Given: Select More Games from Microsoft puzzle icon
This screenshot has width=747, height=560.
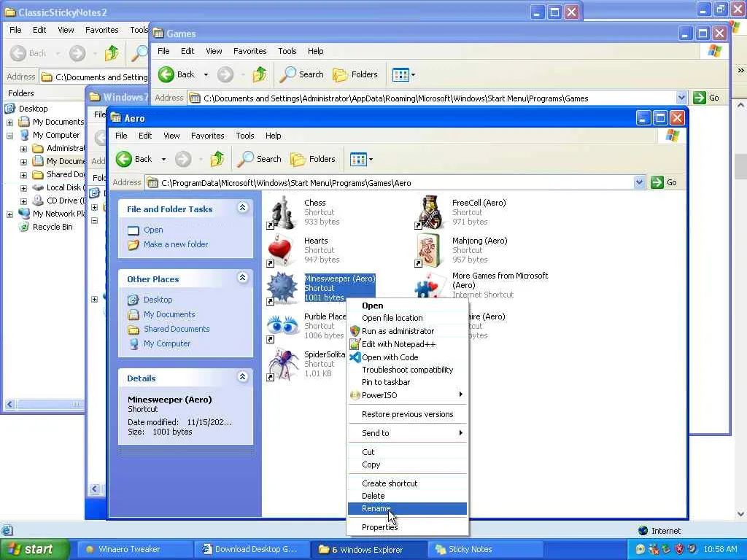Looking at the screenshot, I should pos(429,286).
